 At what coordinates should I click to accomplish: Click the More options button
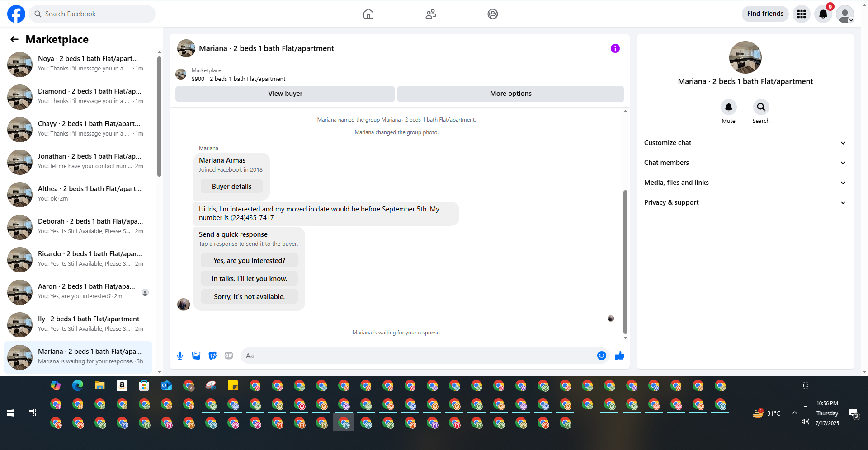coord(511,94)
